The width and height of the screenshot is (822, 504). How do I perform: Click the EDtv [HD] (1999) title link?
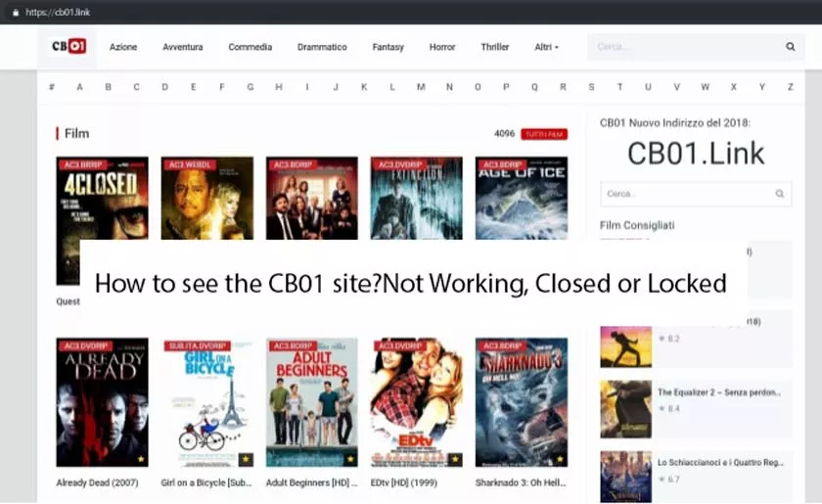pos(403,482)
